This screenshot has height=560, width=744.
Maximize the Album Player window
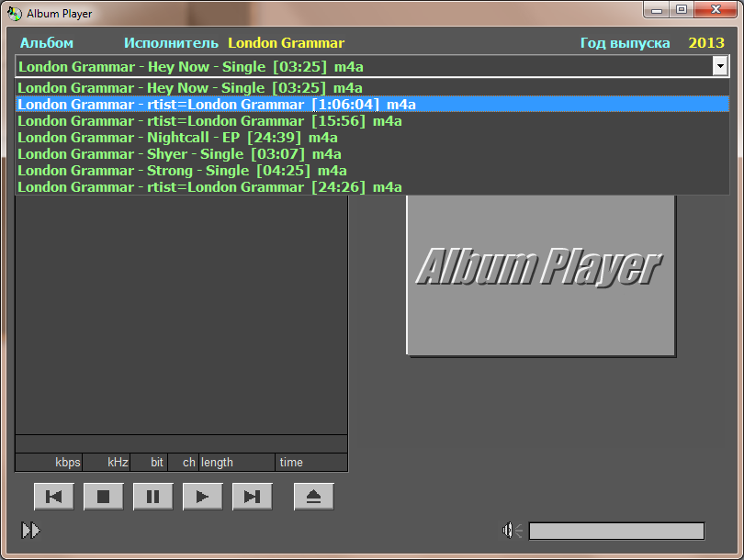(682, 10)
